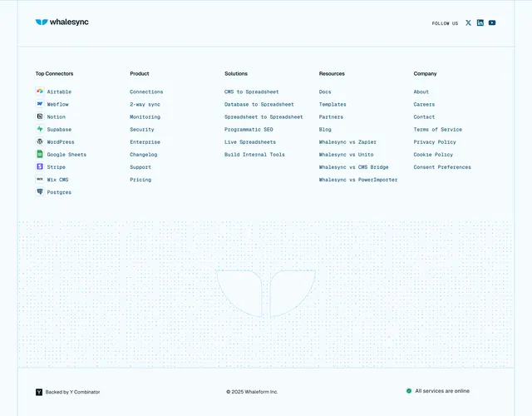Click the Resources column heading
This screenshot has width=532, height=416.
(x=332, y=74)
